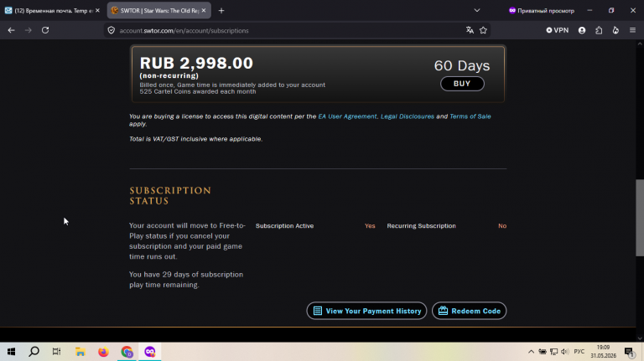
Task: Open the Legal Disclosures link
Action: (407, 116)
